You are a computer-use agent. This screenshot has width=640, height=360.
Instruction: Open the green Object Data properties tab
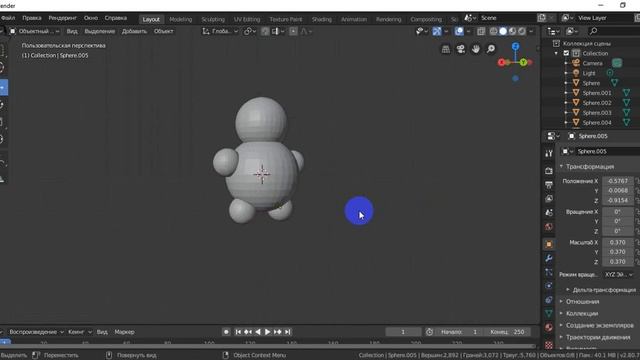(549, 313)
